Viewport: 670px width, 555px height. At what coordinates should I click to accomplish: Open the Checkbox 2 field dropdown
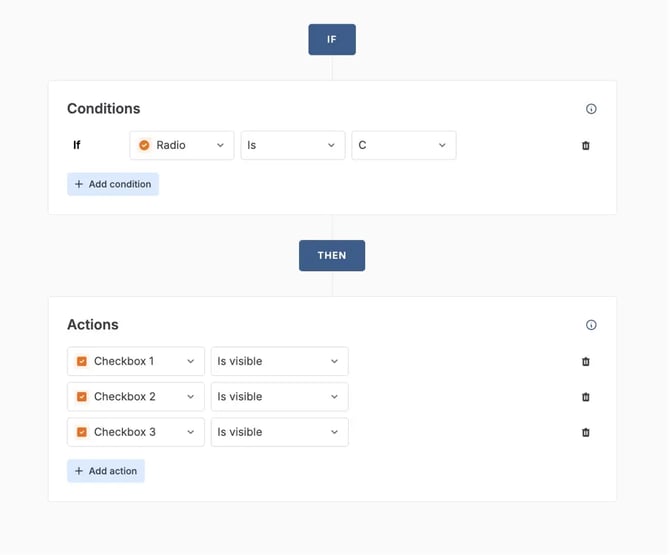[x=136, y=397]
